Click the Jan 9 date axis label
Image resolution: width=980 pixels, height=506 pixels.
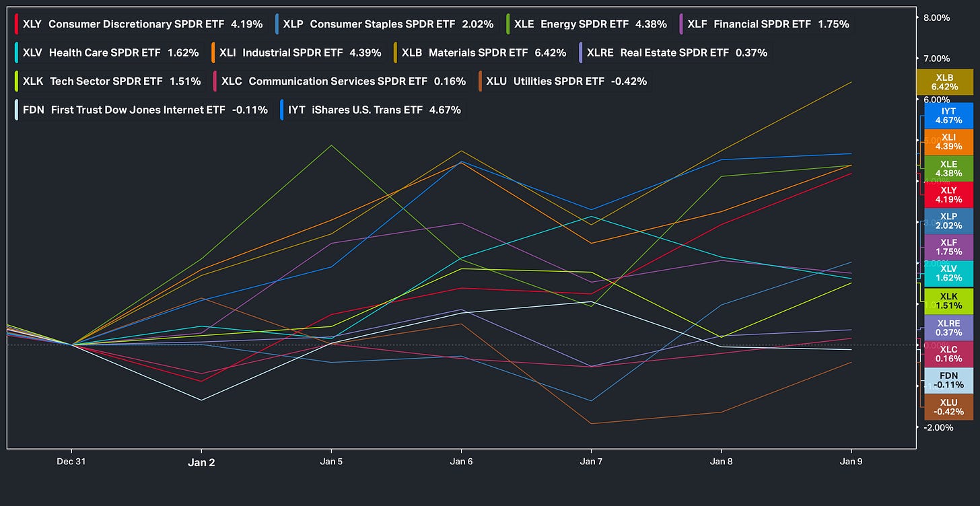pos(851,461)
